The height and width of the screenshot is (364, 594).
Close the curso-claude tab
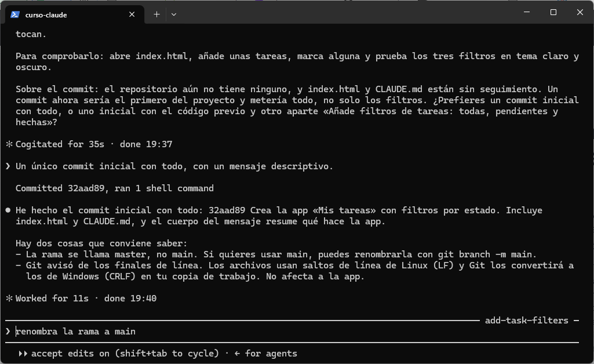point(132,14)
